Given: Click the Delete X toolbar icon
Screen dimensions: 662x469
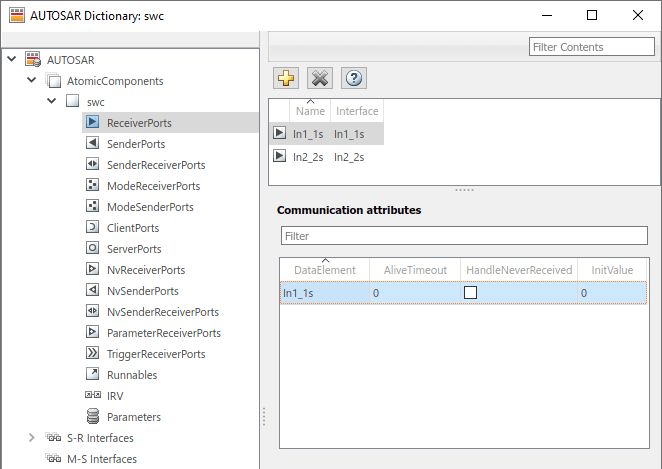Looking at the screenshot, I should 319,79.
